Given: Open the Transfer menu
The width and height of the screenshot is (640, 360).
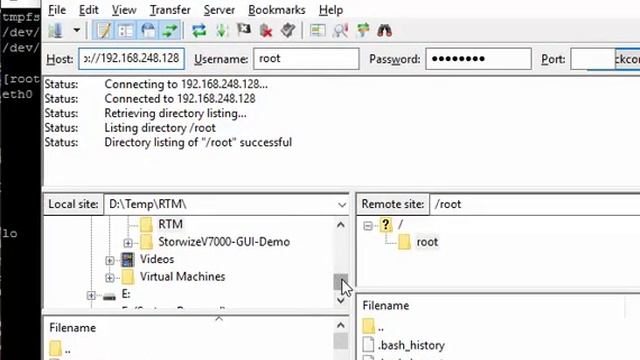Looking at the screenshot, I should tap(170, 10).
